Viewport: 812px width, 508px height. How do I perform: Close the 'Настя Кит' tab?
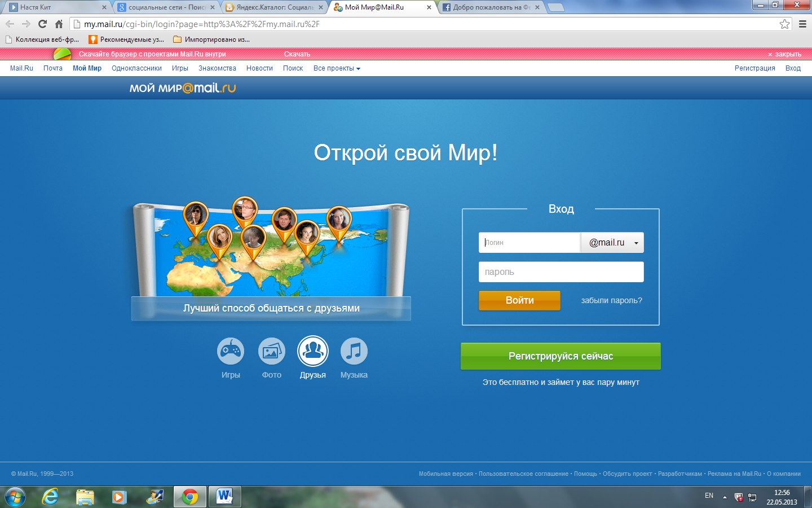tap(104, 7)
